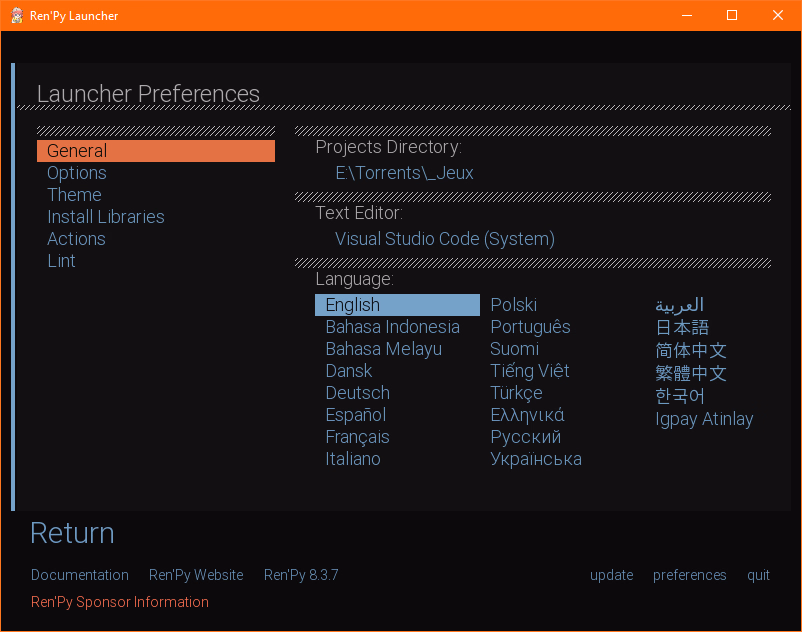The image size is (802, 632).
Task: Set language to Deutsch
Action: click(357, 393)
